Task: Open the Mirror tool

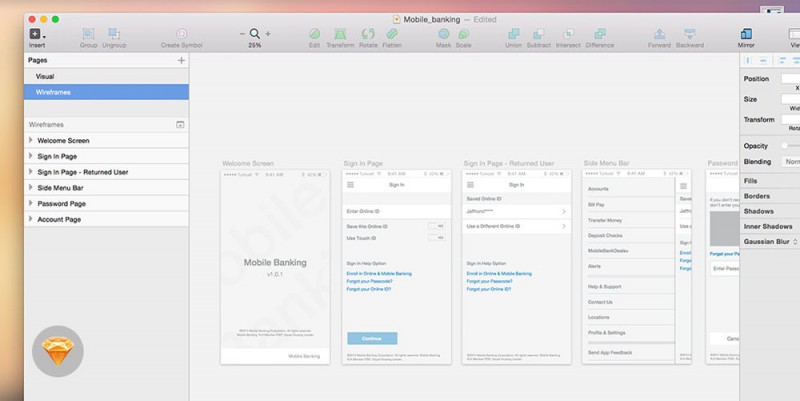Action: tap(746, 35)
